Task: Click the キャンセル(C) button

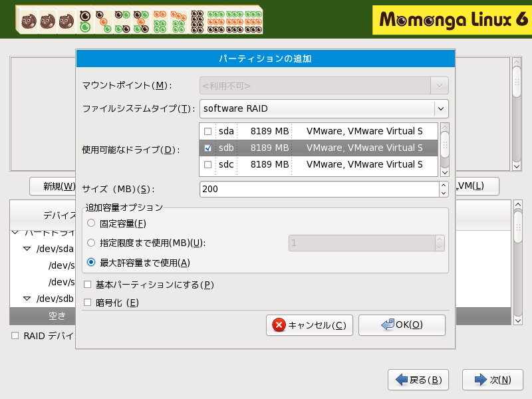Action: click(x=309, y=325)
